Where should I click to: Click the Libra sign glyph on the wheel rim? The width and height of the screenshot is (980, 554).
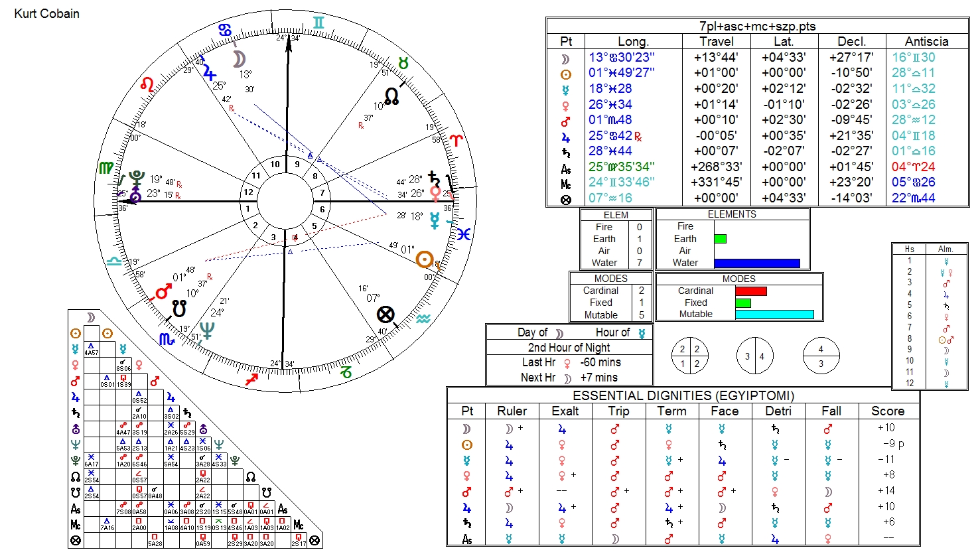tap(114, 261)
